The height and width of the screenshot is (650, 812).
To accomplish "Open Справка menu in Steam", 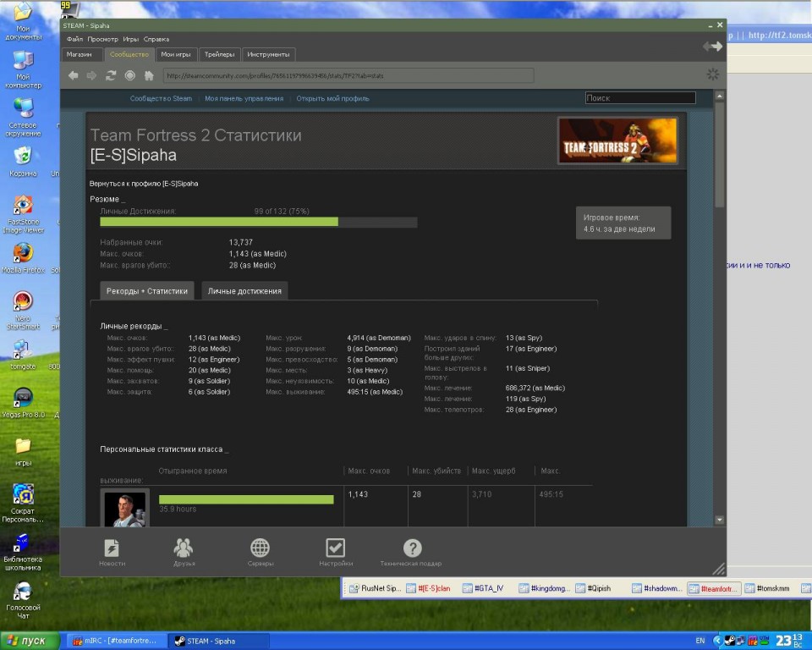I will (x=156, y=39).
